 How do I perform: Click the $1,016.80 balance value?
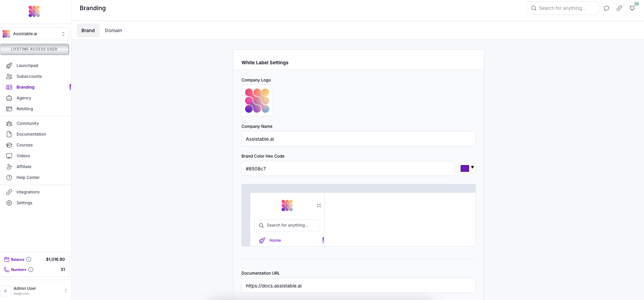click(55, 259)
